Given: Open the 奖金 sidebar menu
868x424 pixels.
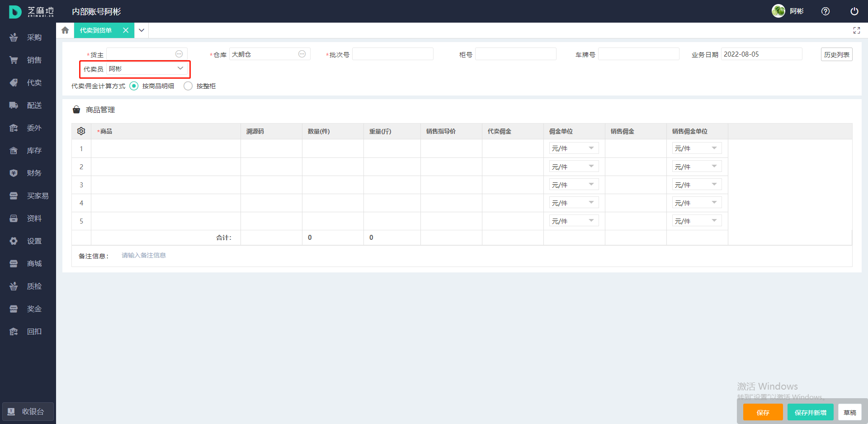Looking at the screenshot, I should click(x=27, y=309).
